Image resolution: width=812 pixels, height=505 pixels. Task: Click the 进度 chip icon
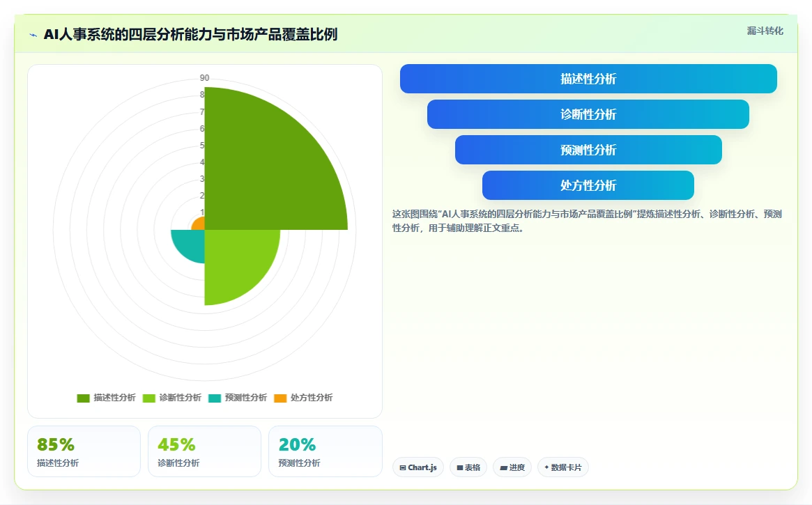503,468
